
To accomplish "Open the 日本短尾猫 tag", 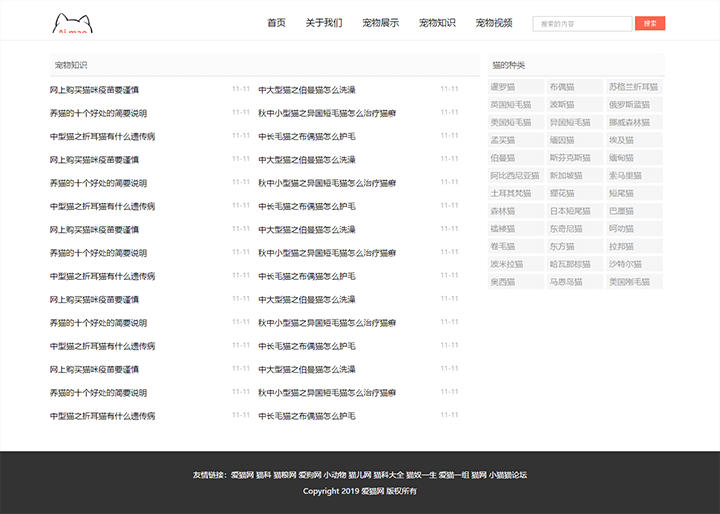I will [570, 211].
